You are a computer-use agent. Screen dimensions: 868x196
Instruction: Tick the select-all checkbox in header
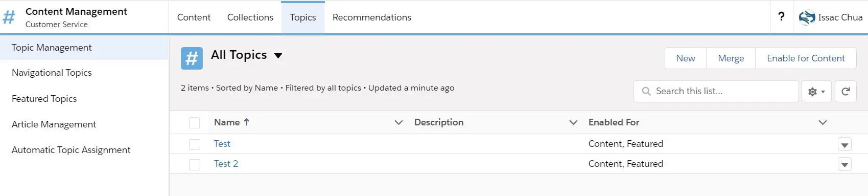click(194, 123)
